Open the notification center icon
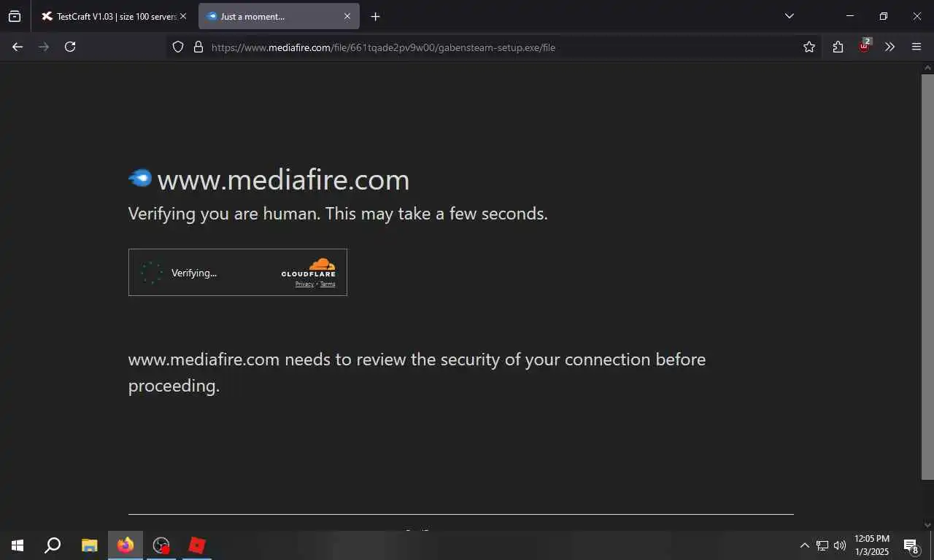The height and width of the screenshot is (560, 934). coord(911,545)
